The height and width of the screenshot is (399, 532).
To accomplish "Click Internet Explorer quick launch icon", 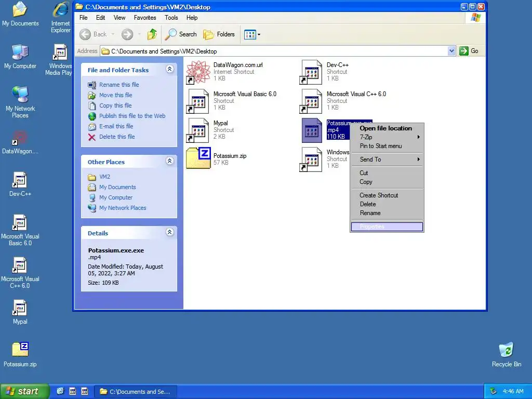I will pos(60,391).
